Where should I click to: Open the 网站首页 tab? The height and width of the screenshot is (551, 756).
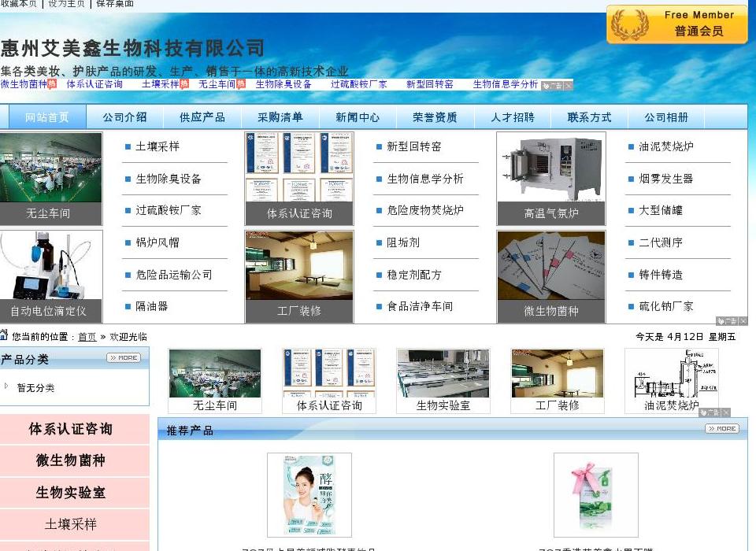point(46,117)
